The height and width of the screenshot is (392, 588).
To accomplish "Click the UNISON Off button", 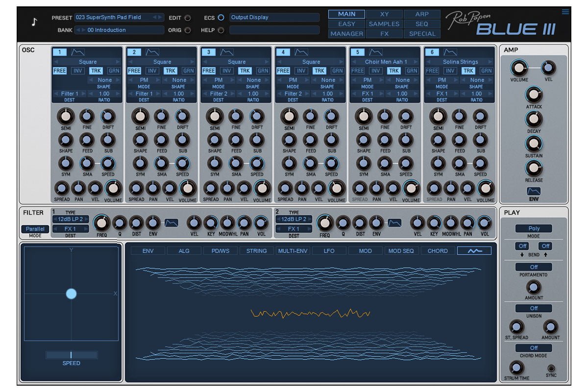I will point(534,308).
